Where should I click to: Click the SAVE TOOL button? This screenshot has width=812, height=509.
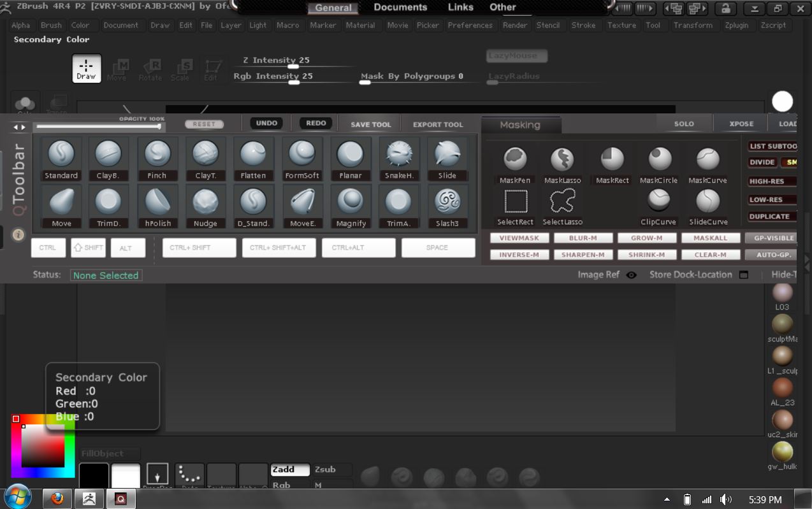370,125
